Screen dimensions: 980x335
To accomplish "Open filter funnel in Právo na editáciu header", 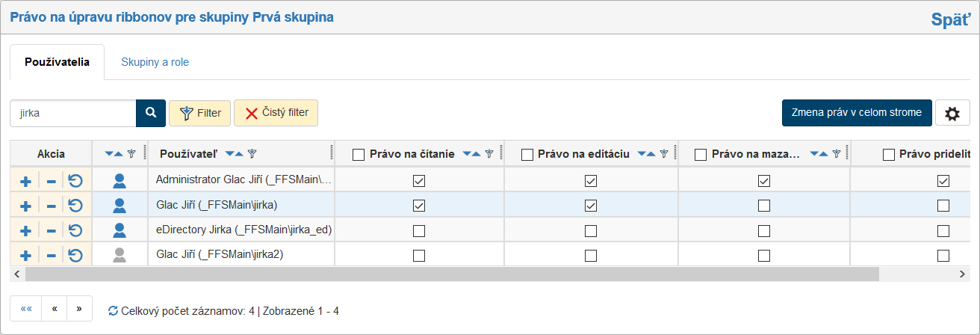I will 663,154.
